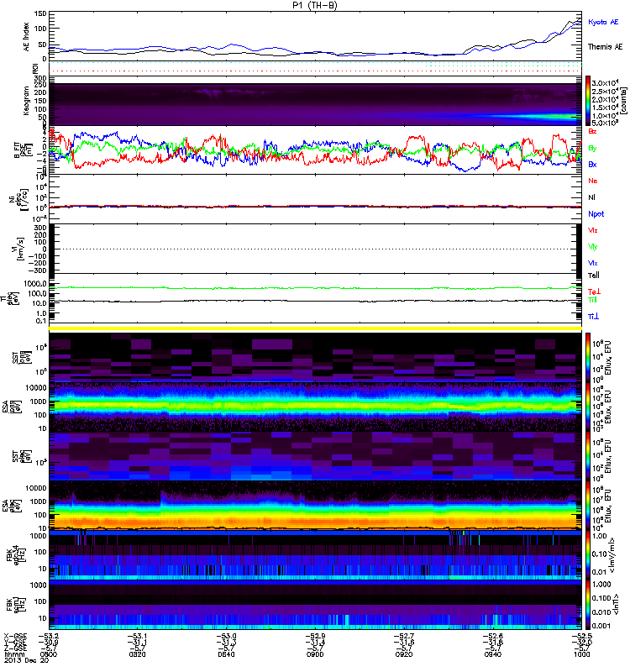This screenshot has width=630, height=672.
Task: Click the SST electron Eflux color bar
Action: 588,456
